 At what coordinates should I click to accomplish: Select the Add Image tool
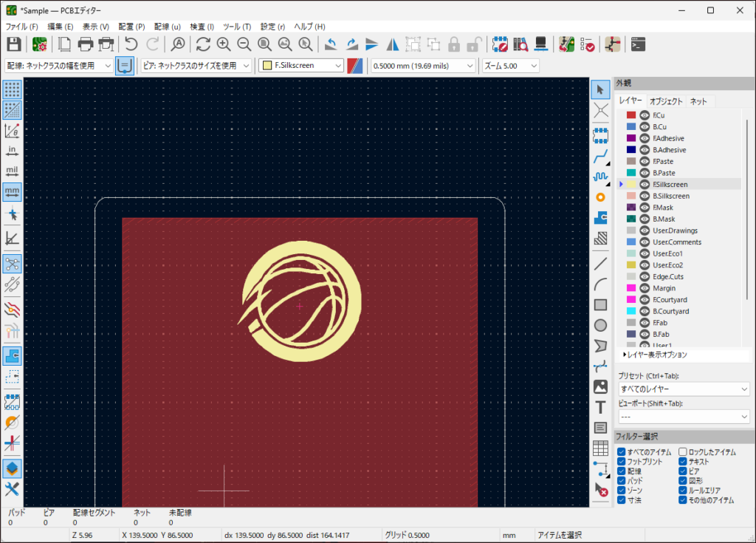click(601, 386)
